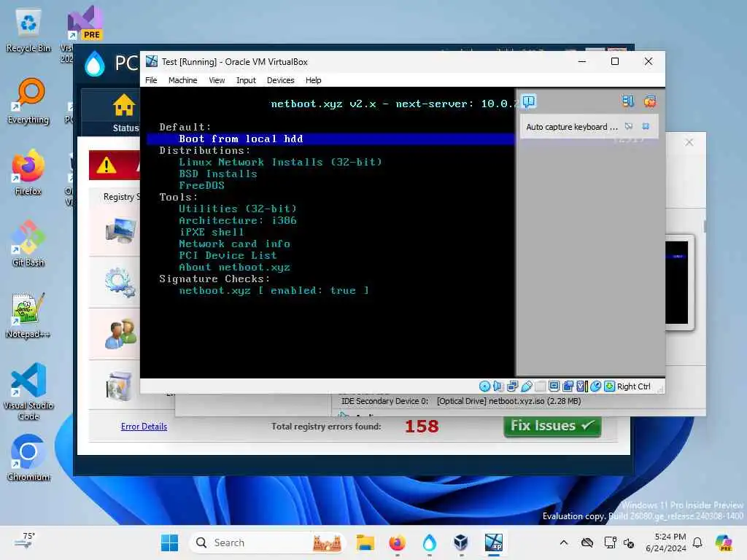Click the computer monitor icon in PC cleaner list
The image size is (747, 560).
120,230
